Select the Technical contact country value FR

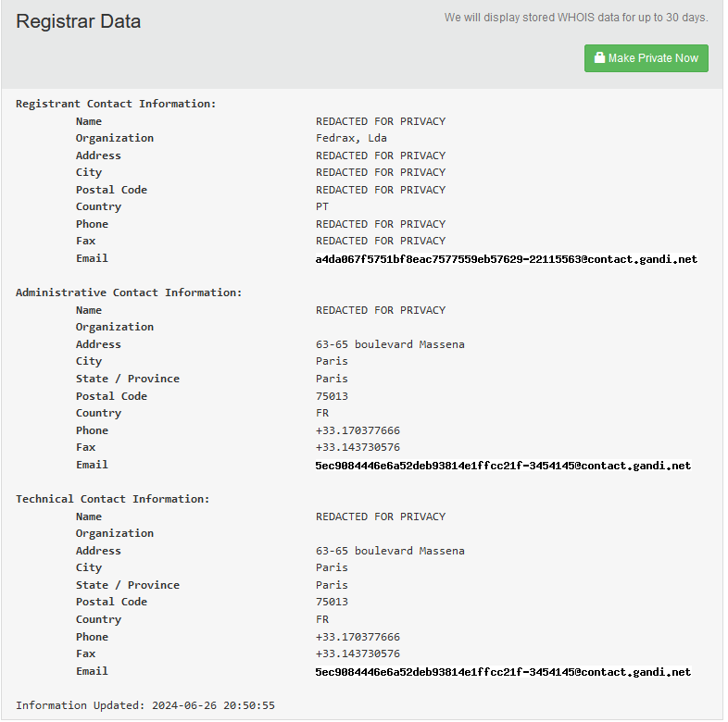322,619
